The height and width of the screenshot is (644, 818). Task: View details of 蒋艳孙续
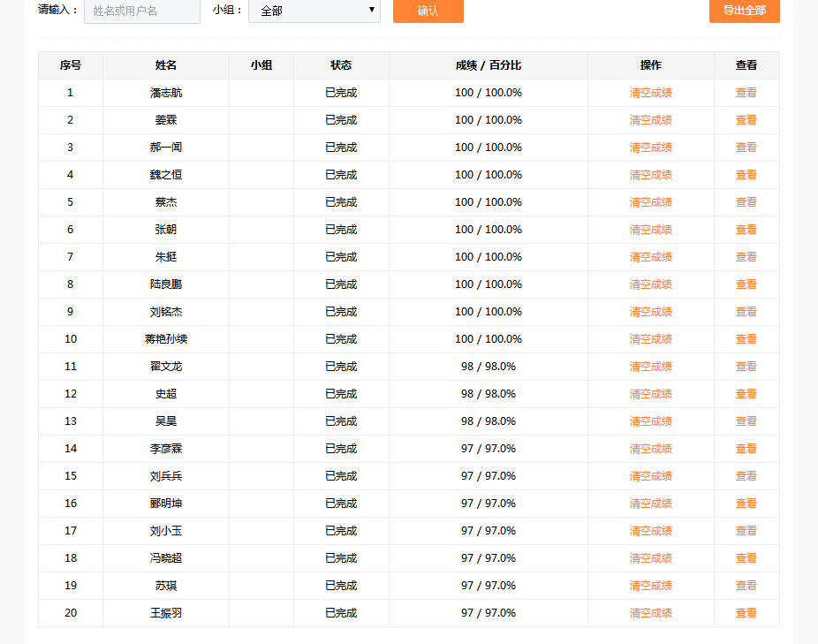click(746, 339)
